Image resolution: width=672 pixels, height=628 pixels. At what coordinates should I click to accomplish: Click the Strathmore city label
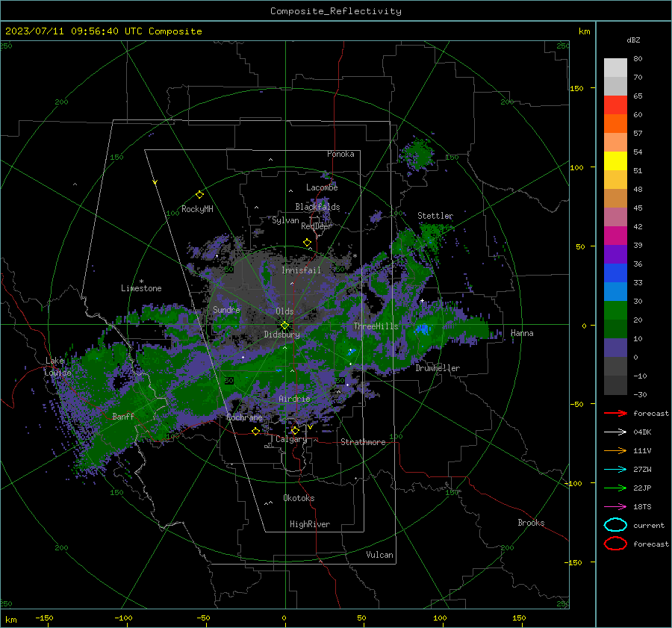363,442
